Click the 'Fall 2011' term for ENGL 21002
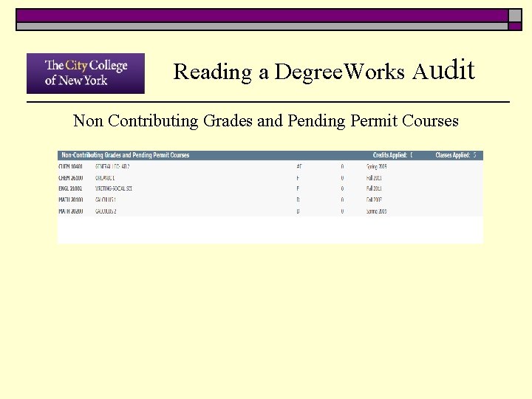The width and height of the screenshot is (532, 399). (x=374, y=188)
